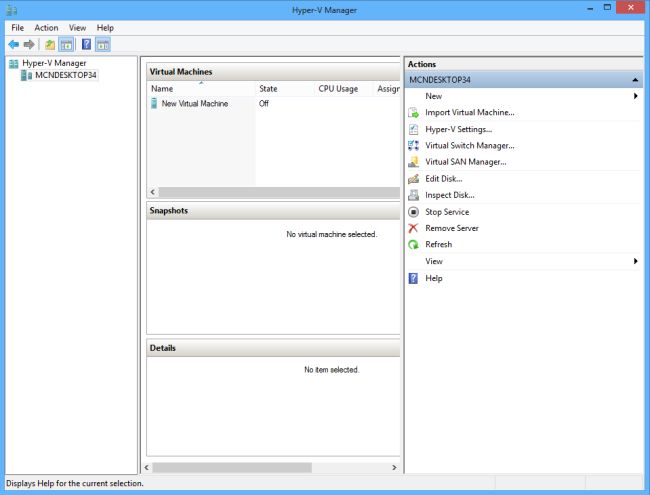Click the blue Help toolbar icon
650x495 pixels.
point(86,44)
